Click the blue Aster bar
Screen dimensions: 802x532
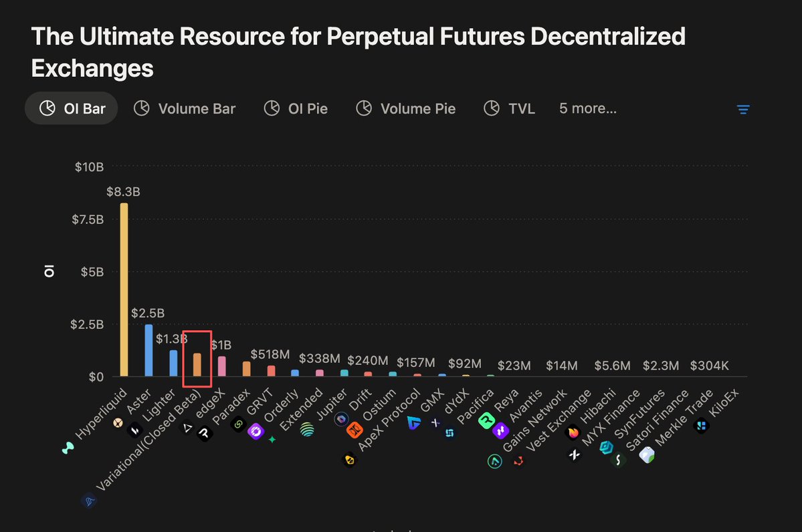point(148,350)
